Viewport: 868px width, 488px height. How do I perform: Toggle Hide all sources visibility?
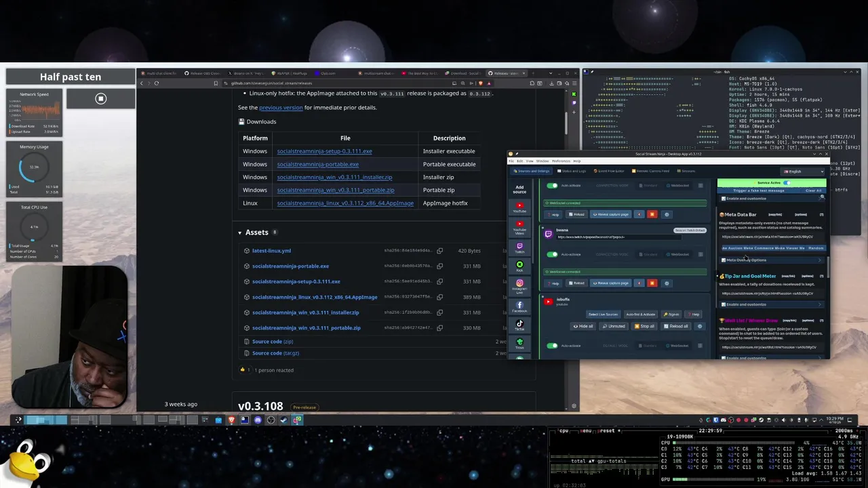583,326
